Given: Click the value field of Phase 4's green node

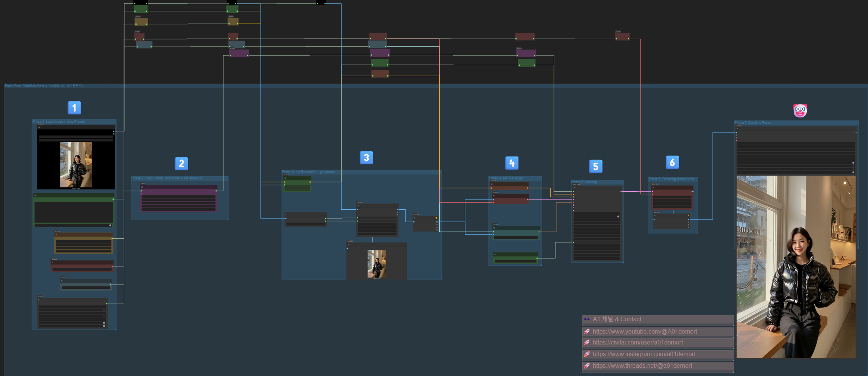Looking at the screenshot, I should 515,261.
